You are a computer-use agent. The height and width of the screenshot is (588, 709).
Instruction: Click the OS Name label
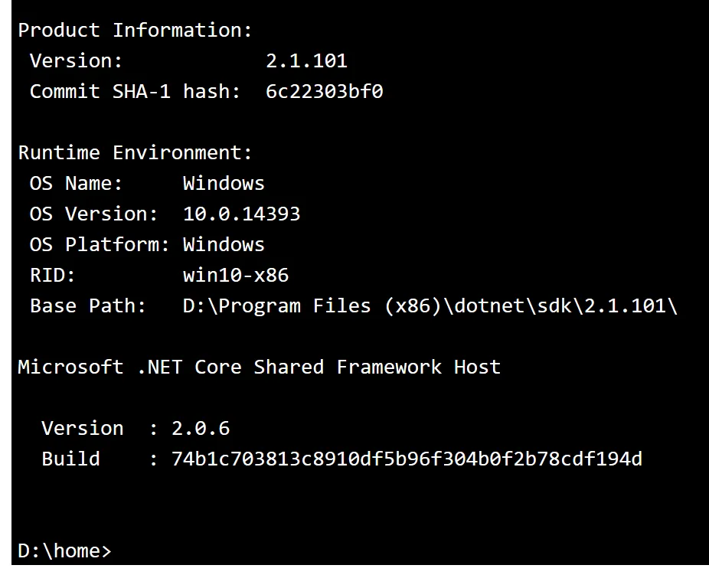(x=76, y=184)
